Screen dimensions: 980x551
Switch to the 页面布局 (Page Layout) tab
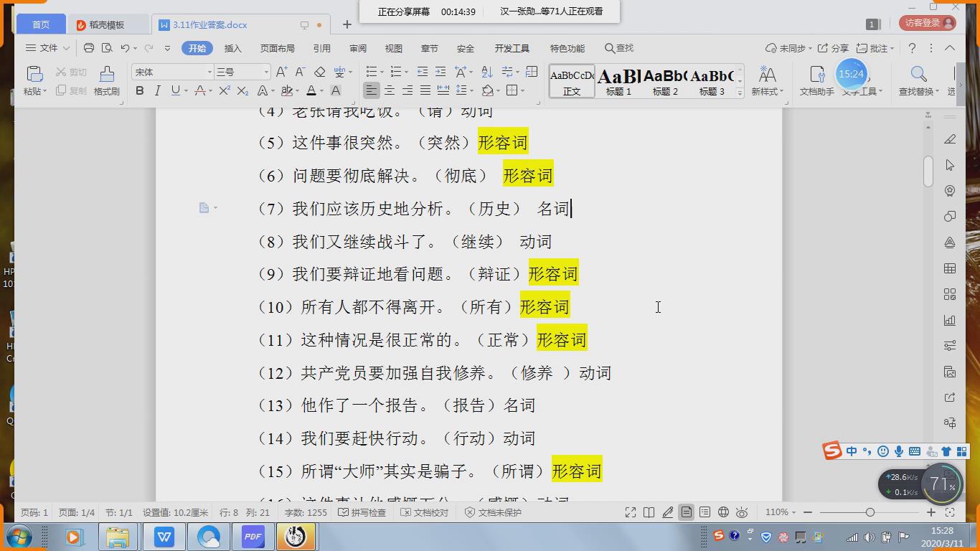coord(277,48)
